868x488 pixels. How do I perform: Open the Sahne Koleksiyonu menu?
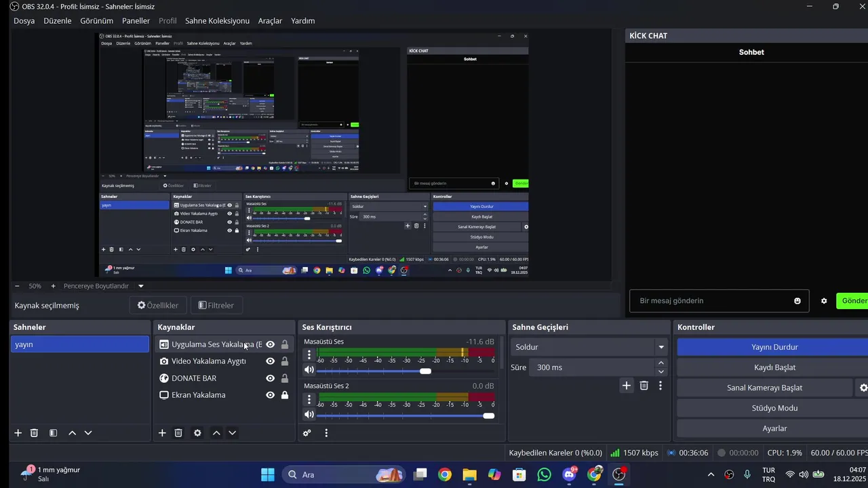pos(217,21)
